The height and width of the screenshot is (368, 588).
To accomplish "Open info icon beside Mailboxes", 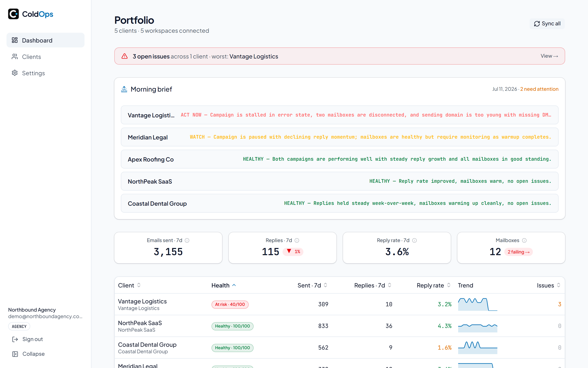I will pos(524,240).
